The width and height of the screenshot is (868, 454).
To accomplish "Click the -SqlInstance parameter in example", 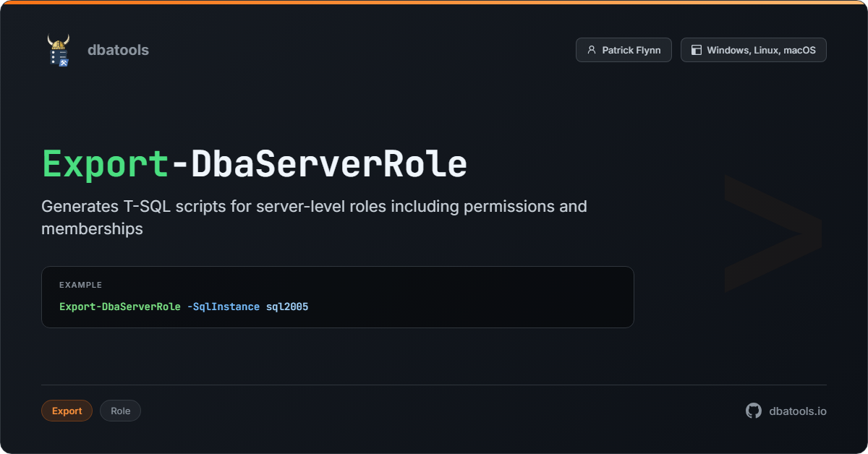I will 223,307.
